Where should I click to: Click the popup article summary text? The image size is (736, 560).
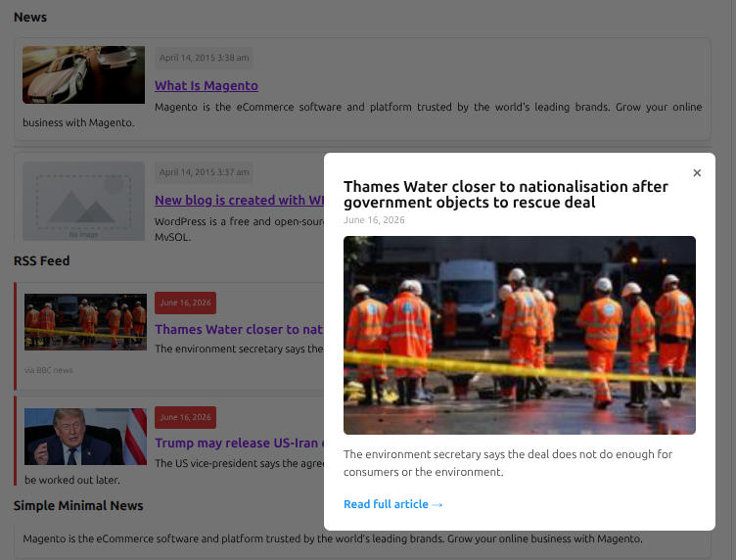pos(508,463)
